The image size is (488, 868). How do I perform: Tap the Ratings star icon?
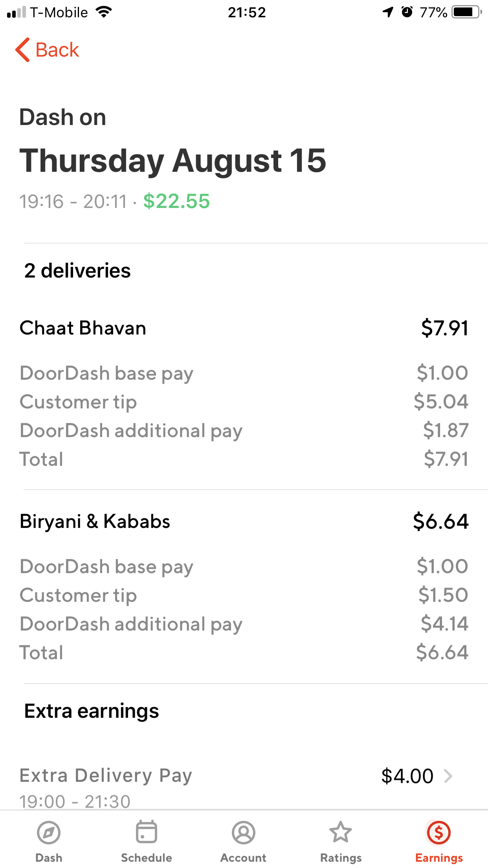pos(340,832)
